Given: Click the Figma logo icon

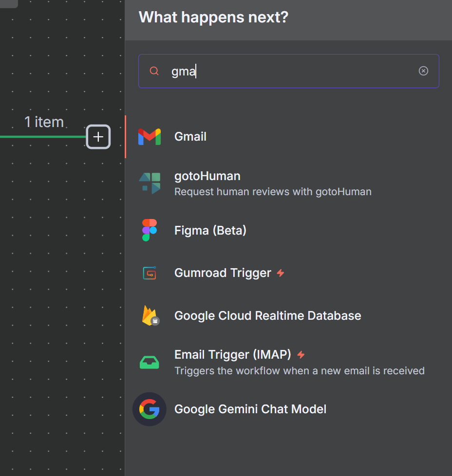Looking at the screenshot, I should pyautogui.click(x=150, y=230).
